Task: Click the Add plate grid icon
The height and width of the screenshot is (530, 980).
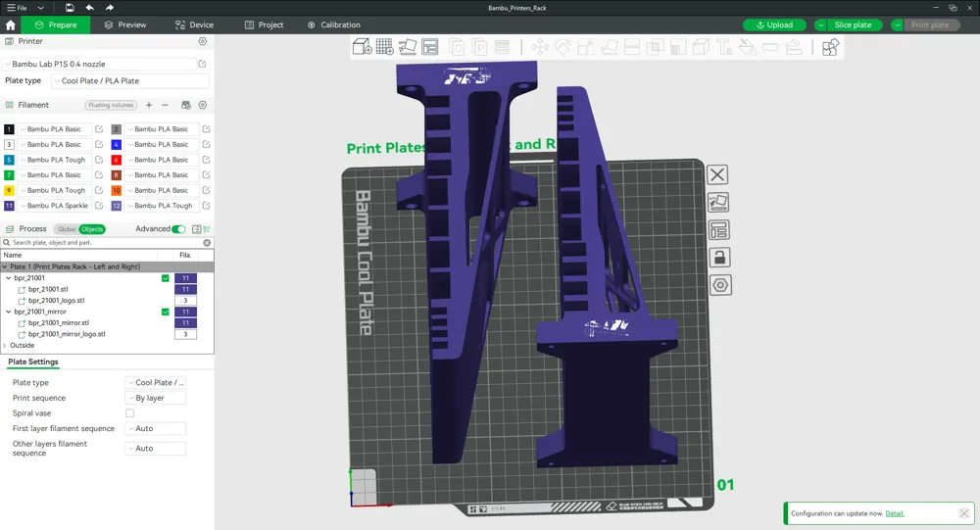Action: click(x=384, y=47)
